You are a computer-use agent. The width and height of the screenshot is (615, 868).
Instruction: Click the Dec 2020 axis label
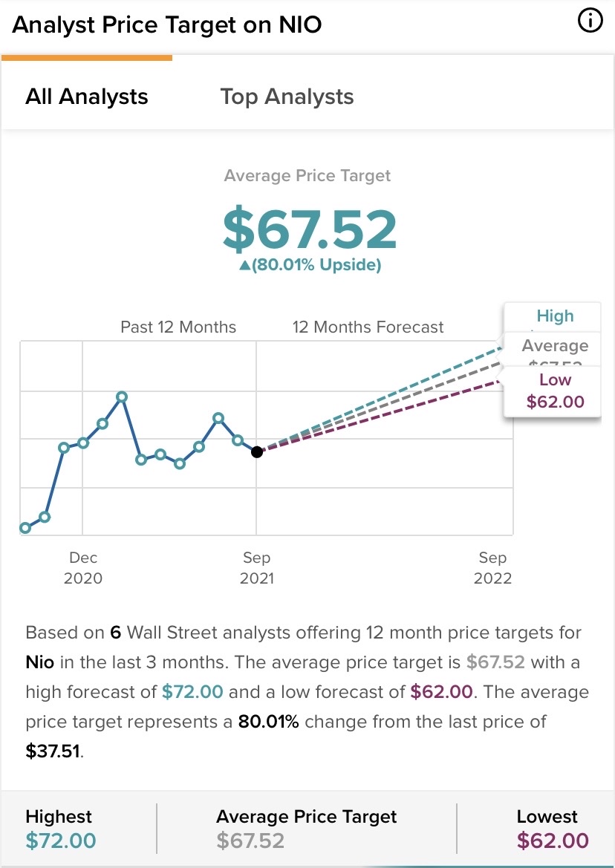tap(83, 568)
